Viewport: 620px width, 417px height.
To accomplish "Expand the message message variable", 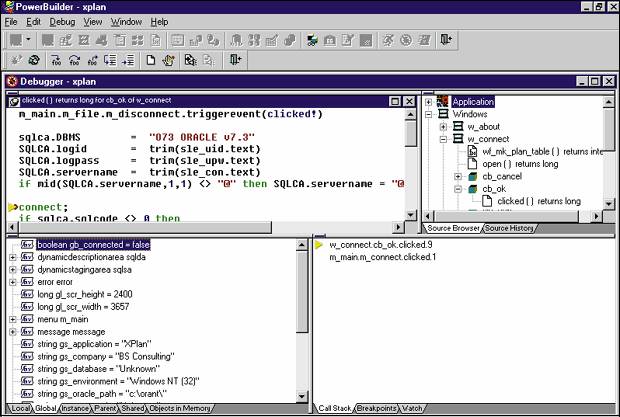I will tap(13, 332).
